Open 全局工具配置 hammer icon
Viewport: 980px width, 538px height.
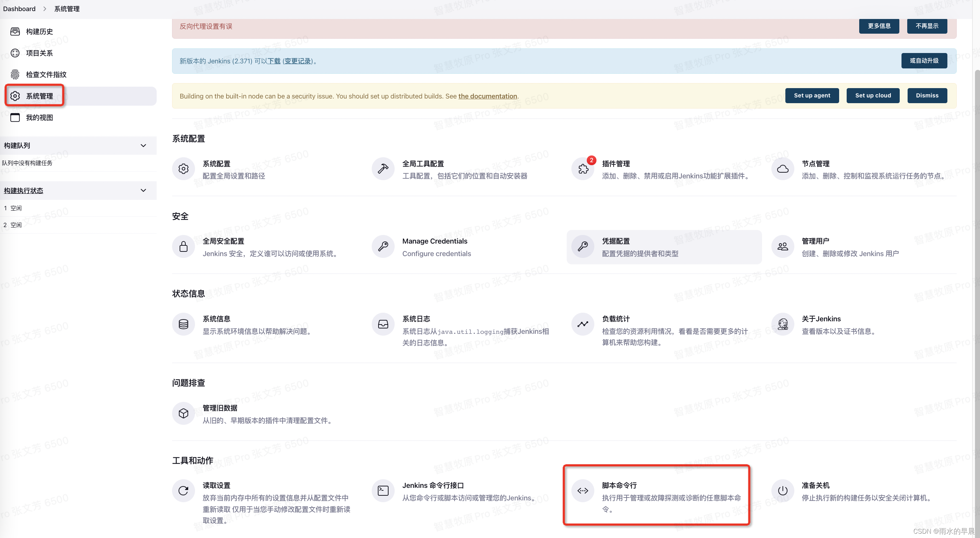click(383, 169)
